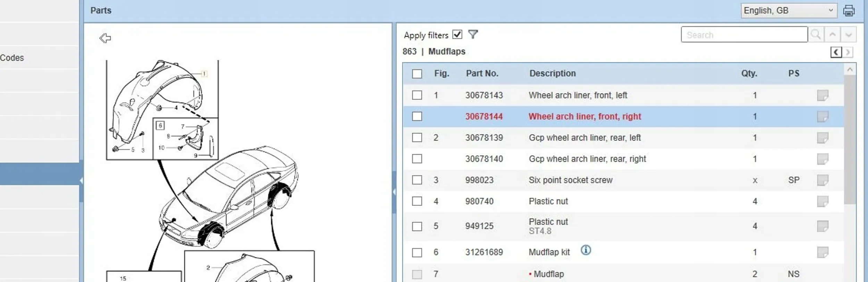Image resolution: width=868 pixels, height=282 pixels.
Task: Collapse the left sidebar panel handle
Action: click(x=81, y=180)
